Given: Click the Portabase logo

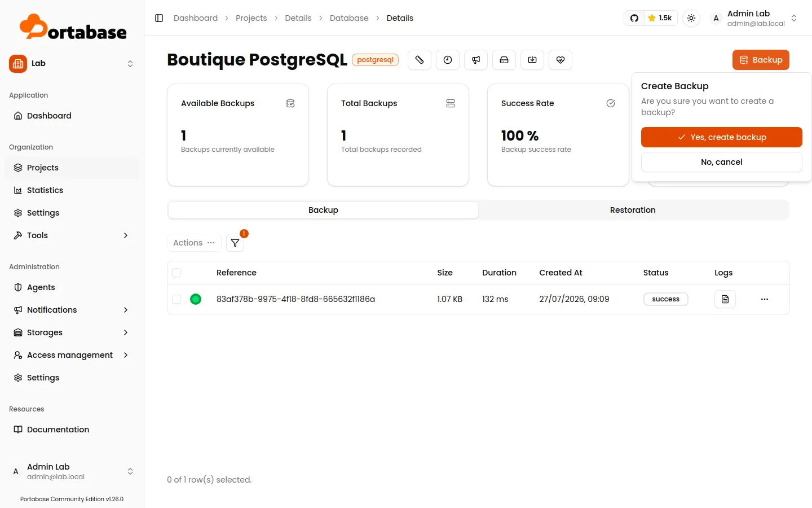Looking at the screenshot, I should tap(73, 27).
